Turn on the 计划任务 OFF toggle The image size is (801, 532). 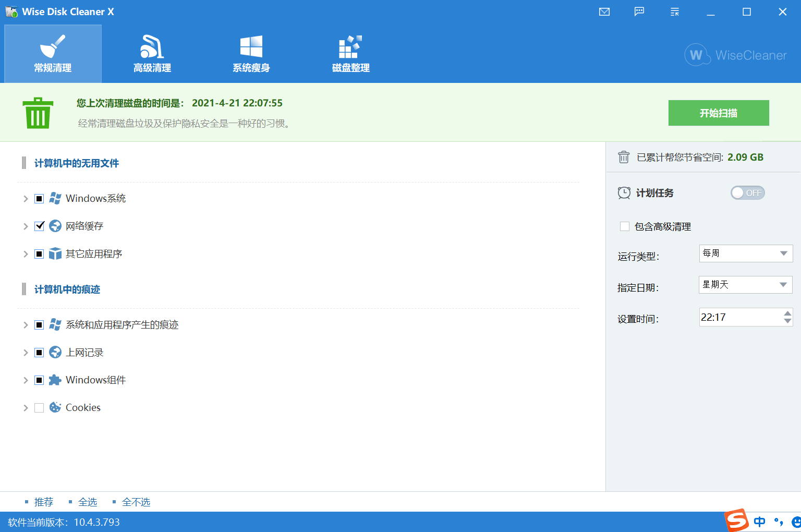747,192
